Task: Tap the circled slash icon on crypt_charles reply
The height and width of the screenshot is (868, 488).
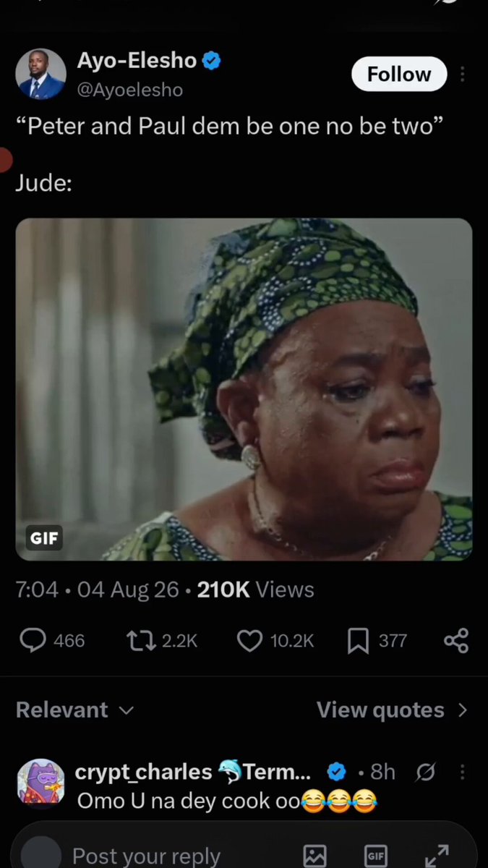Action: point(425,773)
